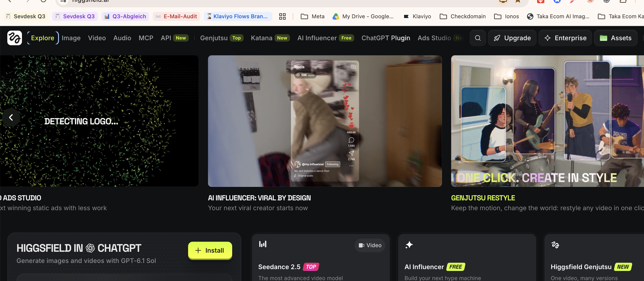The height and width of the screenshot is (281, 644).
Task: Open the Ionos bookmark folder
Action: 506,16
